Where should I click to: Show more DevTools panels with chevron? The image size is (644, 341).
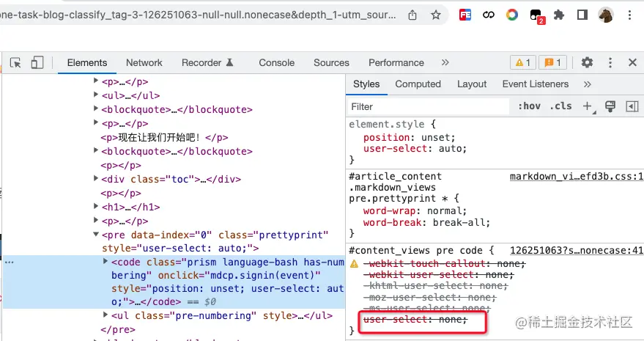point(445,62)
